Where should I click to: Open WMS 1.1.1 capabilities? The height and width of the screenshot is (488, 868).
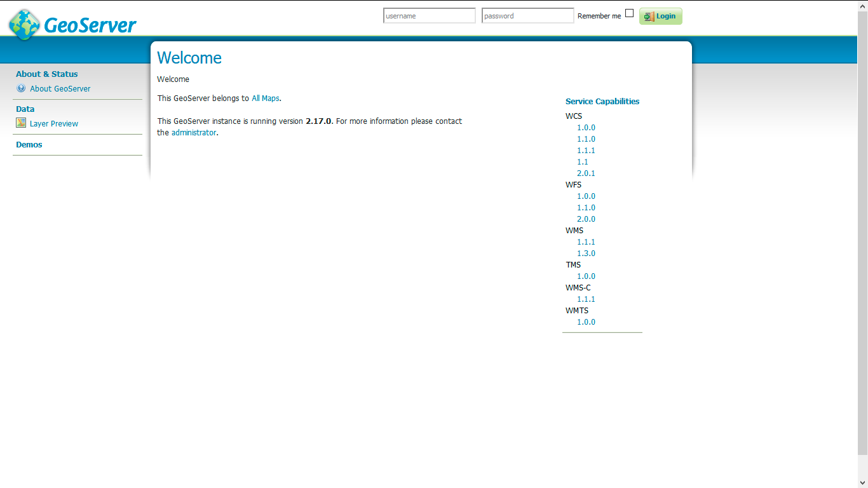point(586,242)
